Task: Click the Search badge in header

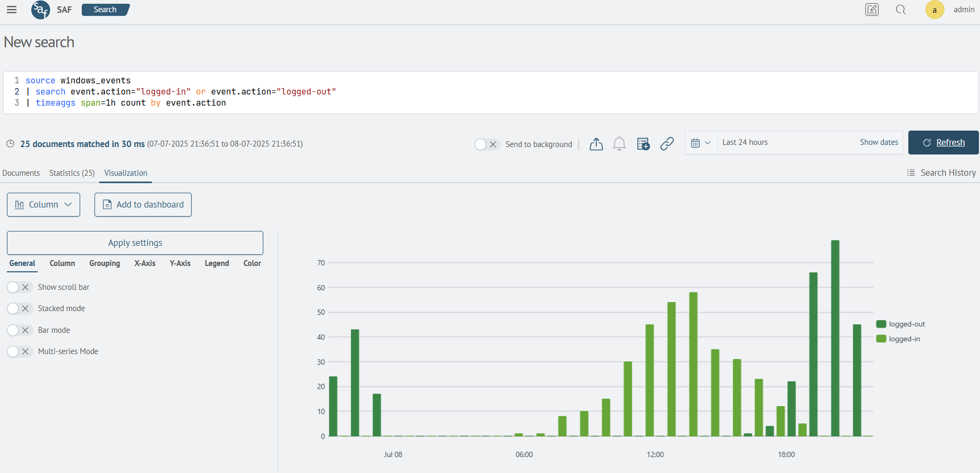Action: tap(105, 10)
